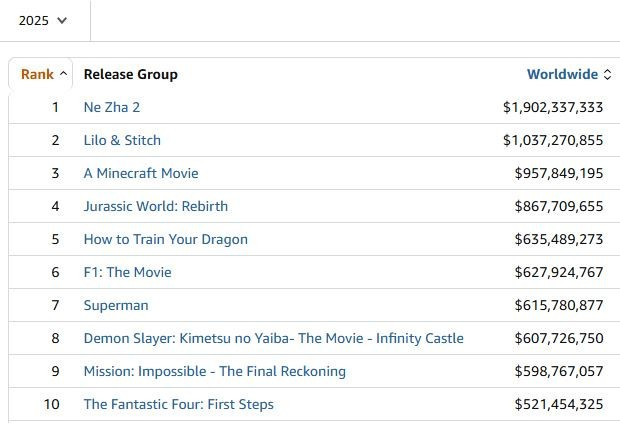Image resolution: width=620 pixels, height=423 pixels.
Task: Open F1: The Movie link
Action: tap(127, 272)
